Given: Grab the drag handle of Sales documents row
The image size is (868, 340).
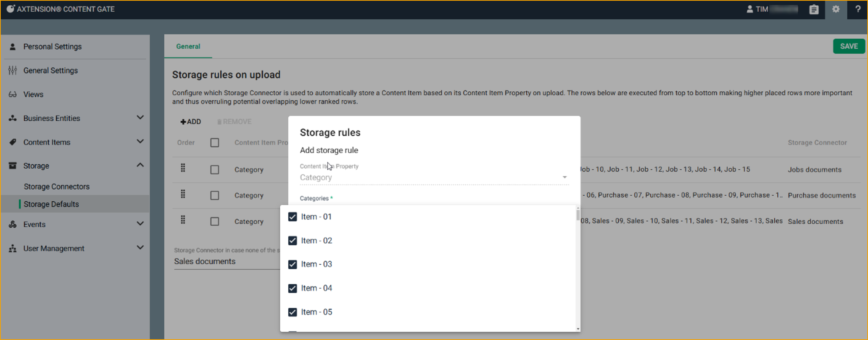Looking at the screenshot, I should point(183,220).
